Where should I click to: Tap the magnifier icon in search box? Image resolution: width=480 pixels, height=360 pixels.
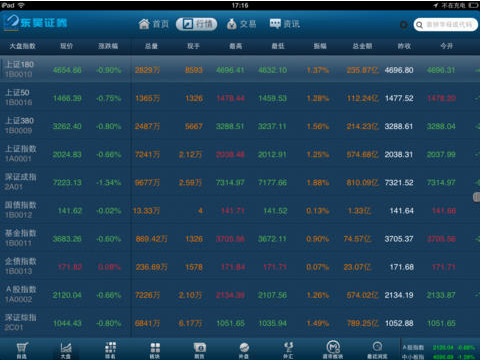pyautogui.click(x=420, y=25)
